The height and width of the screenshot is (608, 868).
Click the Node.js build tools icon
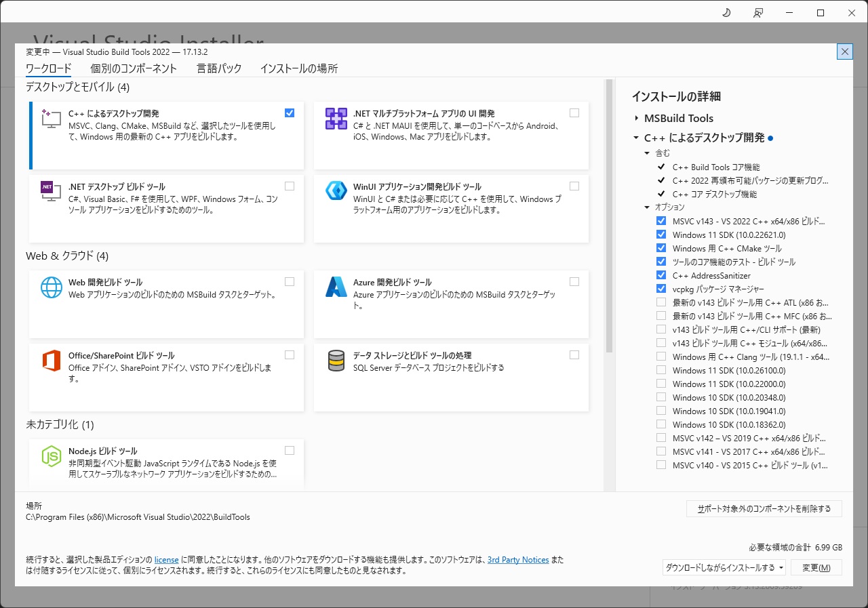point(51,456)
